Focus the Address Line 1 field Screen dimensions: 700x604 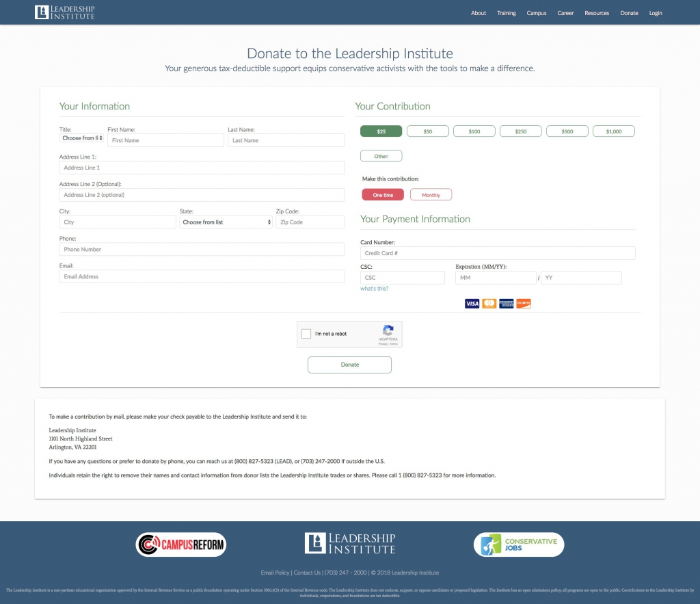click(x=202, y=168)
